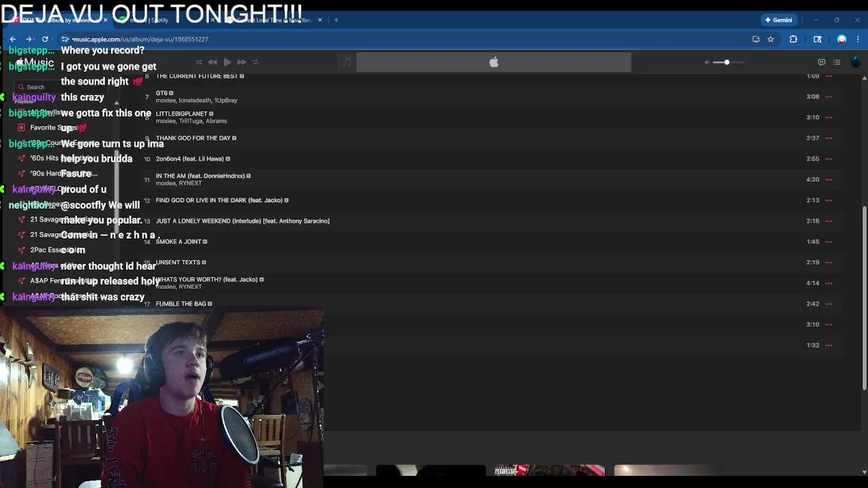The width and height of the screenshot is (868, 488).
Task: Select track THANK GOD FOR THE DAY
Action: point(193,138)
